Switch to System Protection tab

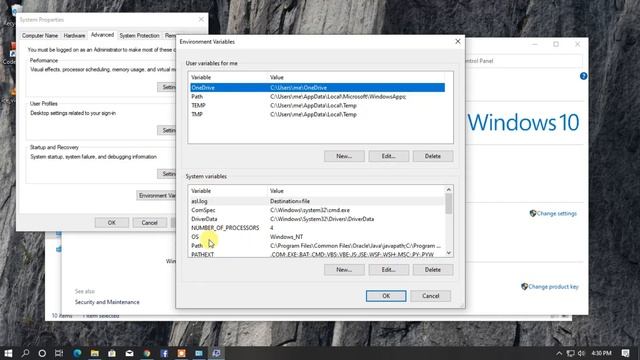coord(139,36)
